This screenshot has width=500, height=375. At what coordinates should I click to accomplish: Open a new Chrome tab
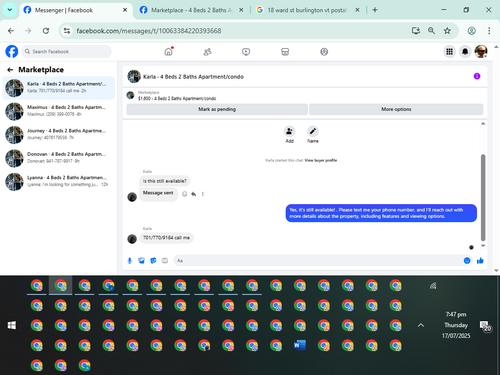click(375, 10)
